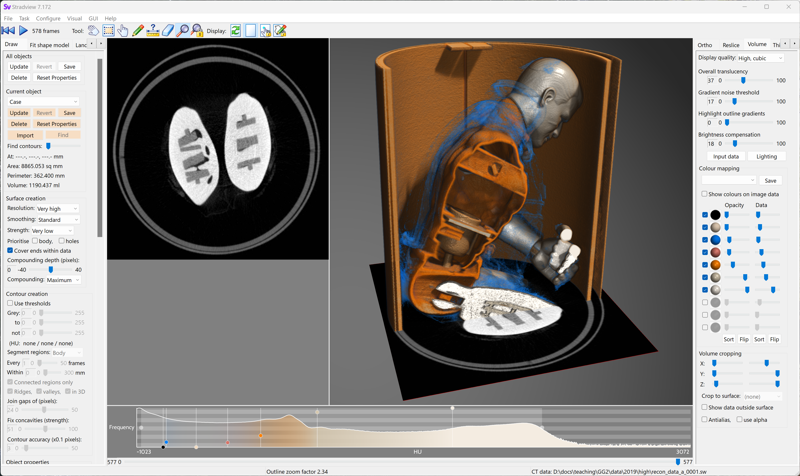The image size is (800, 476).
Task: Select the ruler measurement query tool
Action: pos(153,31)
